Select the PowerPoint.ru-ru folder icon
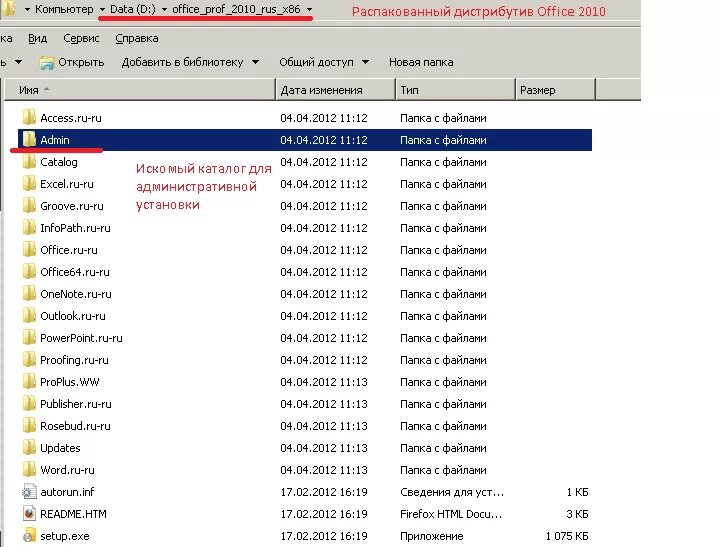This screenshot has width=721, height=547. tap(29, 338)
